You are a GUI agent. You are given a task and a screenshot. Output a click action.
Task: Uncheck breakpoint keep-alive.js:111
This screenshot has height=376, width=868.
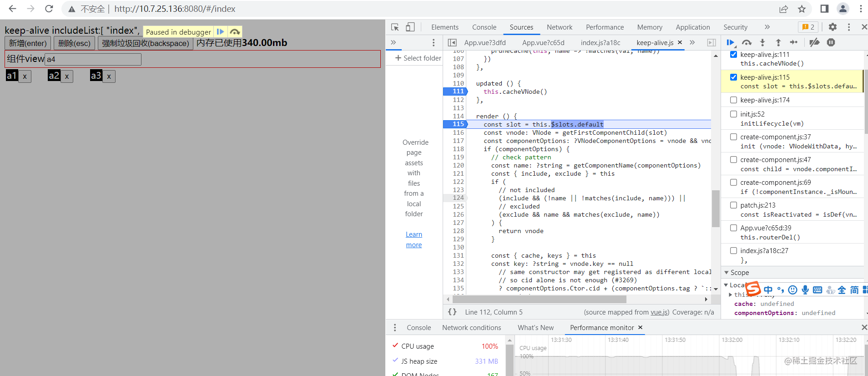[733, 54]
